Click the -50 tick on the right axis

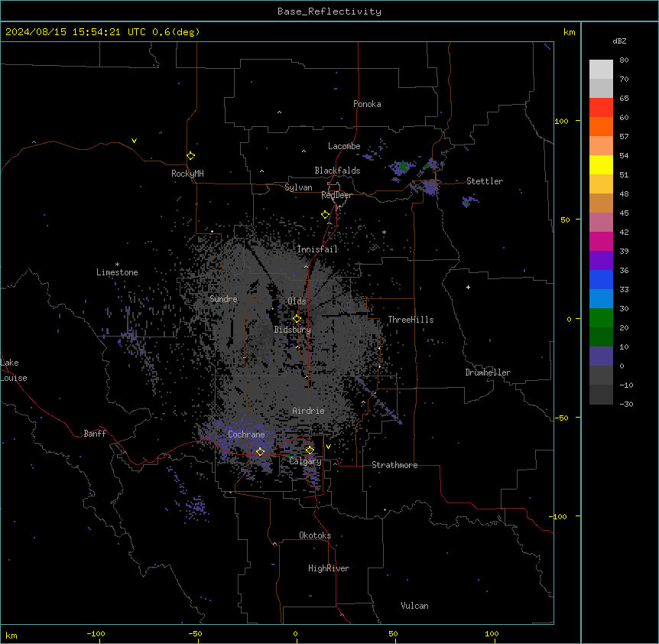click(561, 418)
